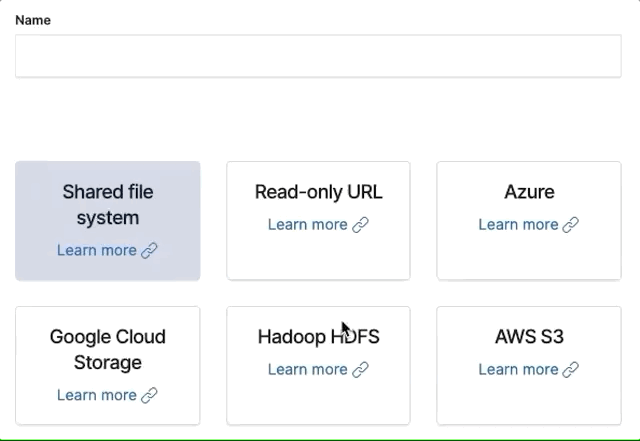
Task: Click the link icon beside Hadoop HDFS's Learn more
Action: (x=360, y=369)
